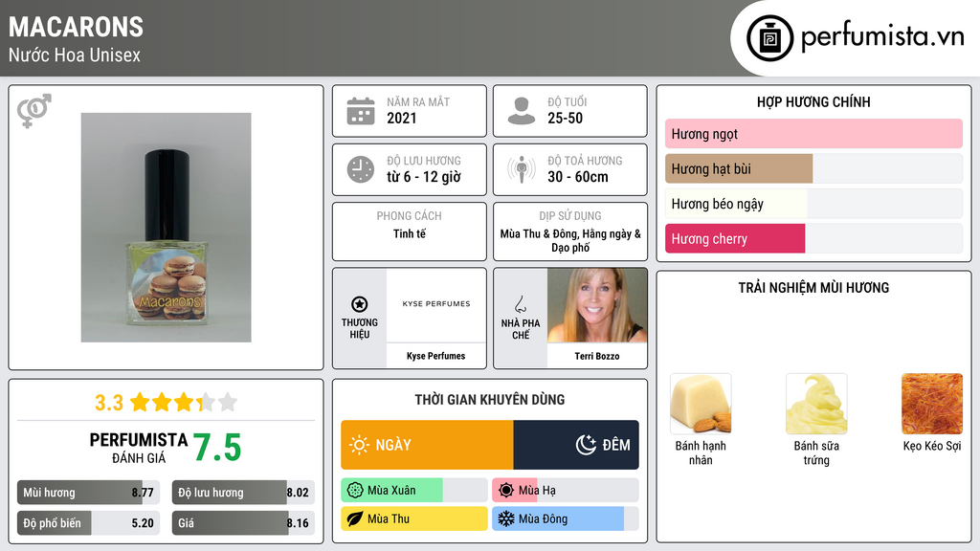Click the Phong cách label
Image resolution: width=980 pixels, height=551 pixels.
[x=409, y=215]
